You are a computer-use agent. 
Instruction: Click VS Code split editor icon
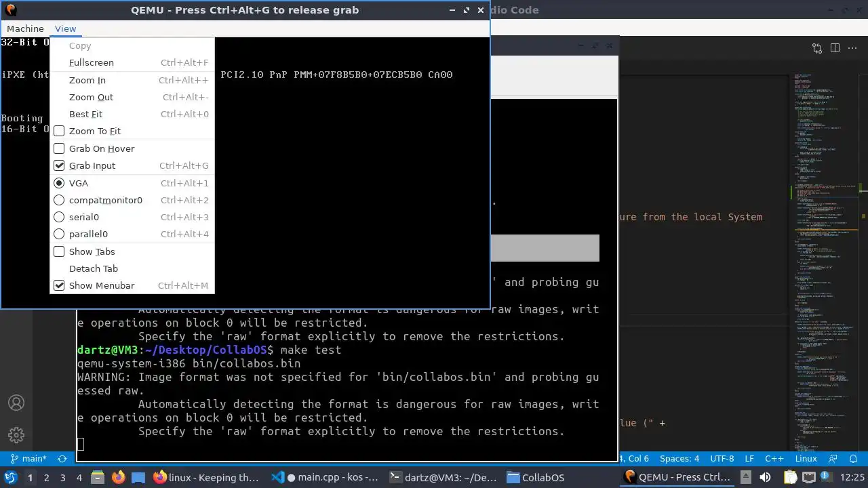pos(835,48)
